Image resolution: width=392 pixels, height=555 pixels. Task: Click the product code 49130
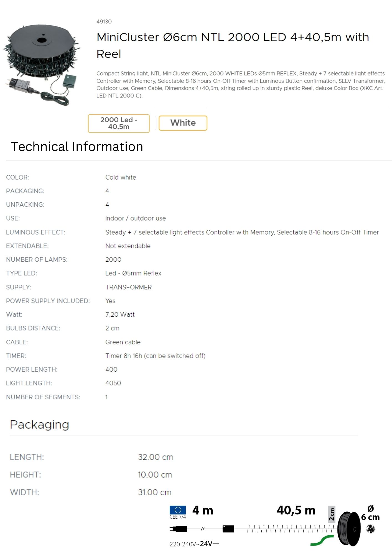point(104,22)
